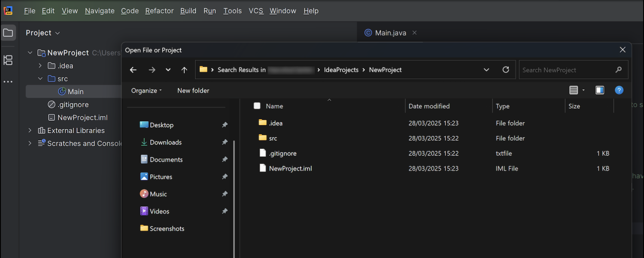Viewport: 644px width, 258px height.
Task: Collapse the src folder in project tree
Action: coord(40,79)
